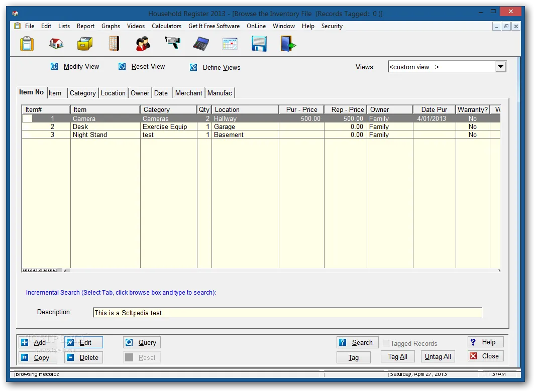Open the Security menu
535x392 pixels.
(x=332, y=26)
